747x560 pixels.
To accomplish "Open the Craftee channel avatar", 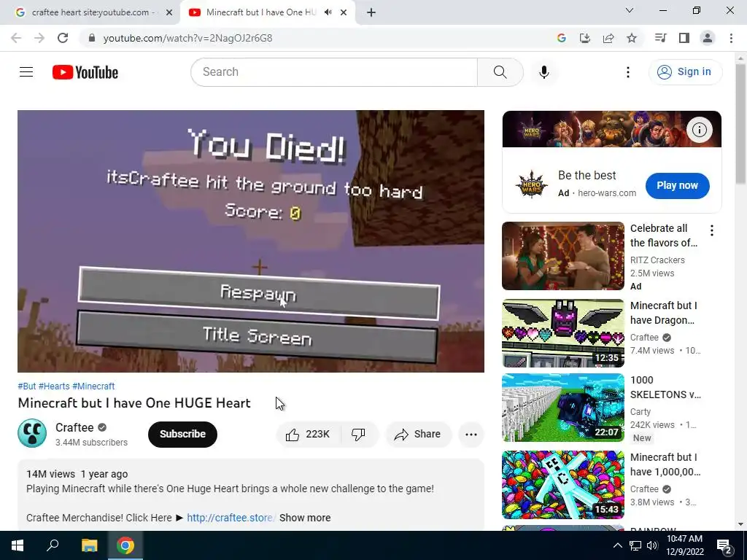I will (32, 433).
